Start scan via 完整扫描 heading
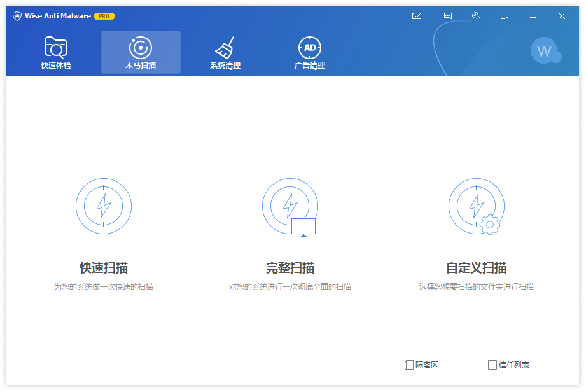Screen dimensions: 586x392 (290, 268)
